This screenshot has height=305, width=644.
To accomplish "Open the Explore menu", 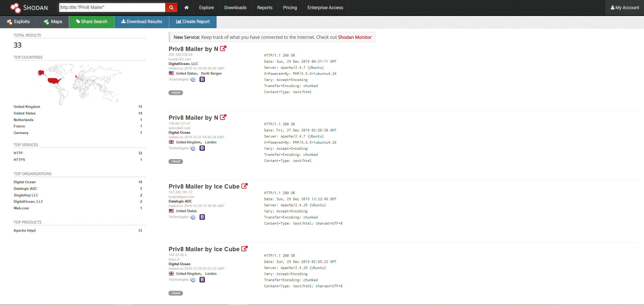I will tap(206, 8).
